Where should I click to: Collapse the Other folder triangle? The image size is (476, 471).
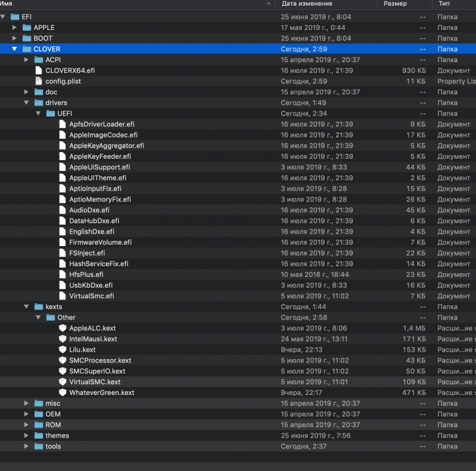click(38, 317)
